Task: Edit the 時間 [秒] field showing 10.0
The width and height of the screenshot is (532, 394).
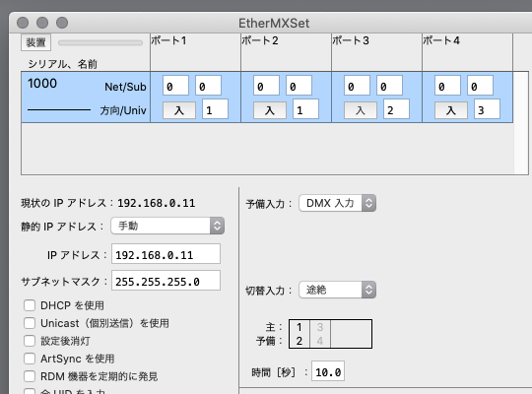Action: point(328,371)
